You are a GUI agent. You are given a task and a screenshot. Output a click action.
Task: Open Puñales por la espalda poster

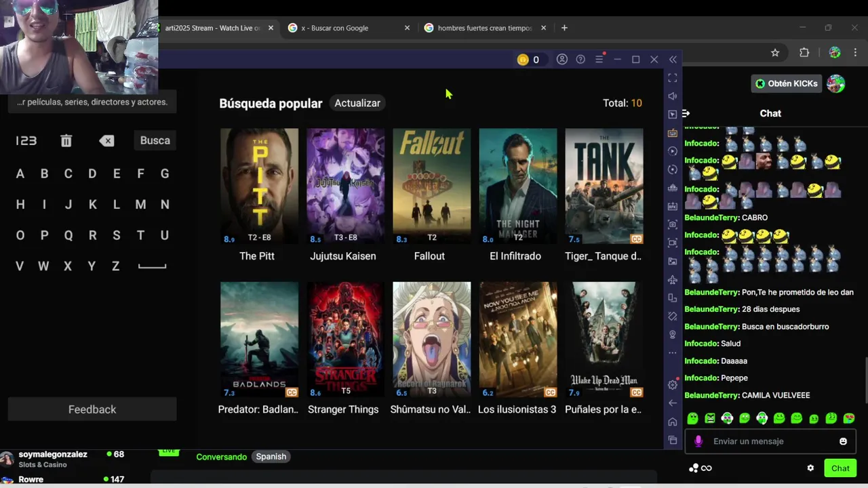click(x=604, y=340)
